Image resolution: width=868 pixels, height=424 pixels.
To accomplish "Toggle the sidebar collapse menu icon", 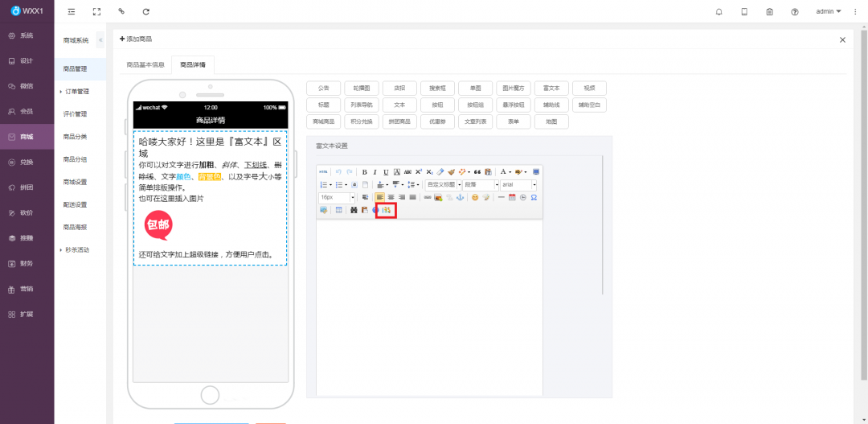I will click(x=72, y=12).
